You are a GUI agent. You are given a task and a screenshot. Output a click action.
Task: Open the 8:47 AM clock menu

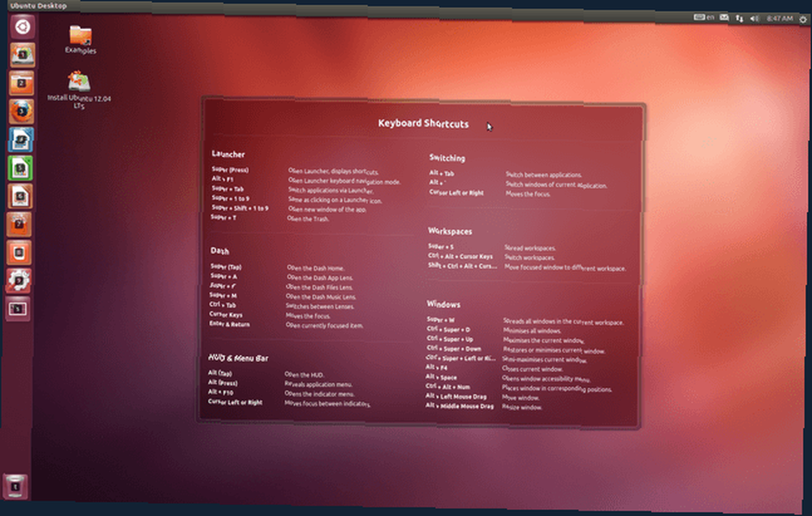(780, 19)
